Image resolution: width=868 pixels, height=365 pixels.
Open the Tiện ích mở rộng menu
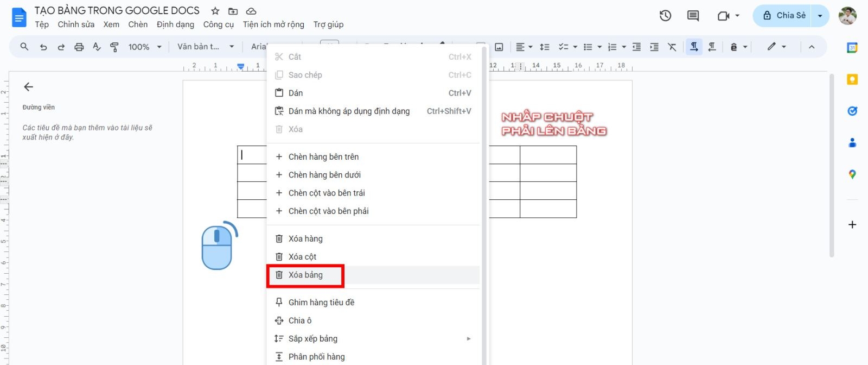(273, 24)
